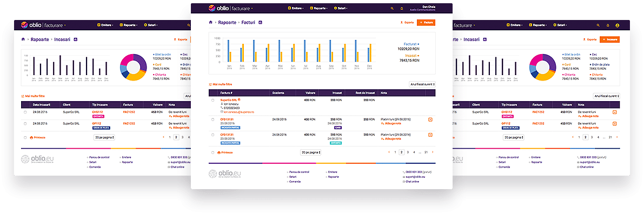Click icon beside Facturi breadcrumb title
The image size is (644, 214).
click(x=261, y=22)
